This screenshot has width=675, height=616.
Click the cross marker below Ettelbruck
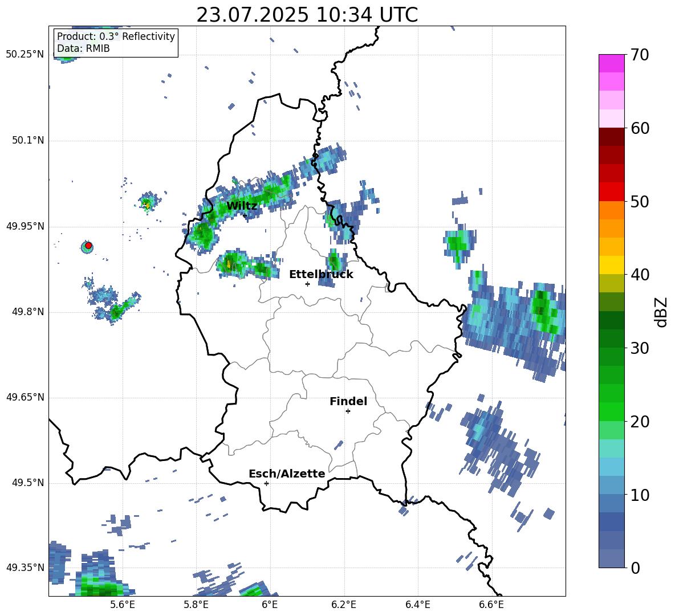tap(307, 284)
